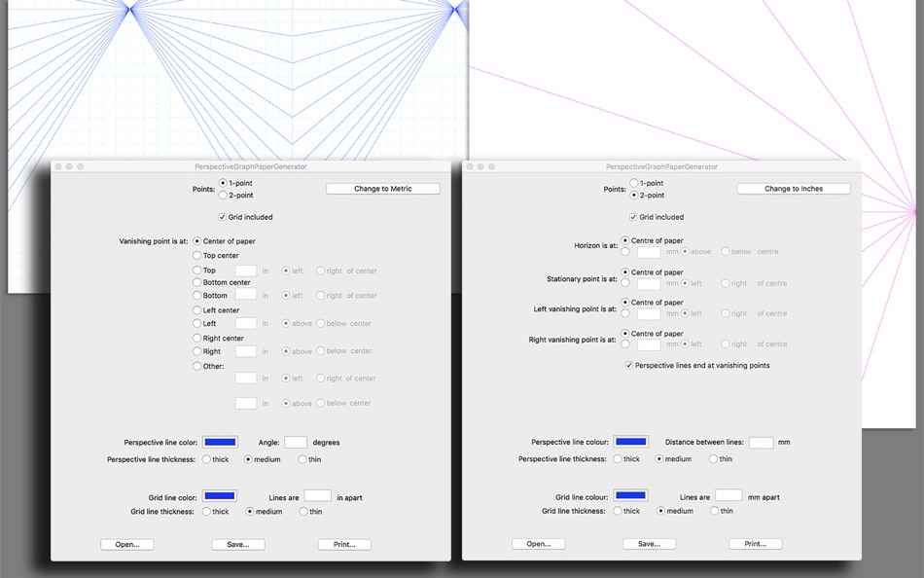Select Bottom center vanishing point
Viewport: 924px width, 578px height.
(x=196, y=282)
